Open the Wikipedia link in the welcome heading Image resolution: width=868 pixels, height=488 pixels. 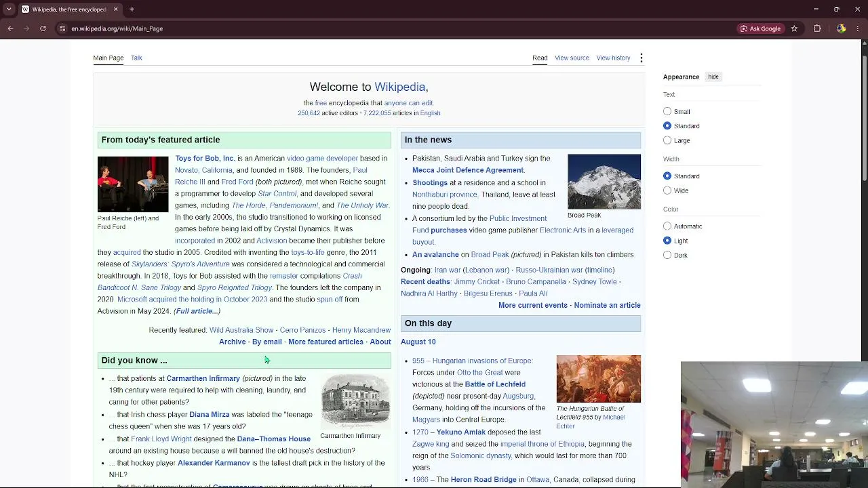(400, 87)
